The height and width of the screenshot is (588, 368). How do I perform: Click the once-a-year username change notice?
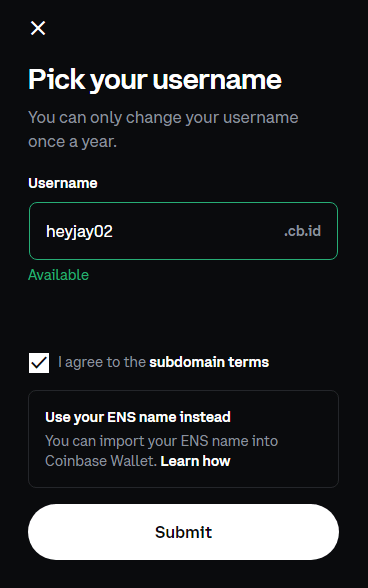coord(163,129)
